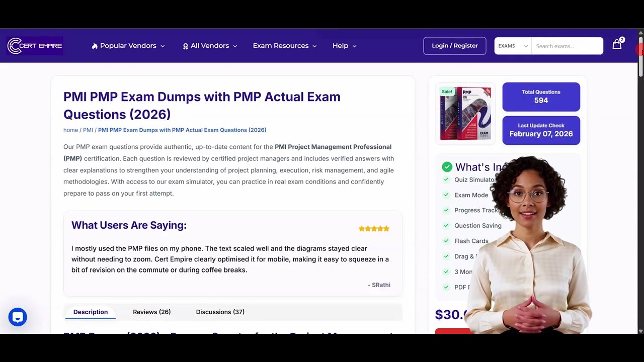Click Last Update Check February 07, 2026
The width and height of the screenshot is (644, 362).
pyautogui.click(x=541, y=130)
